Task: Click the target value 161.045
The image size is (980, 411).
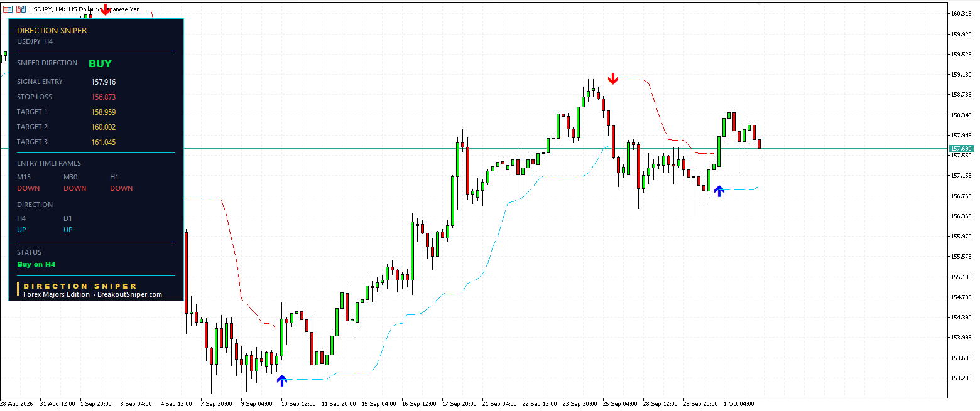Action: 104,142
